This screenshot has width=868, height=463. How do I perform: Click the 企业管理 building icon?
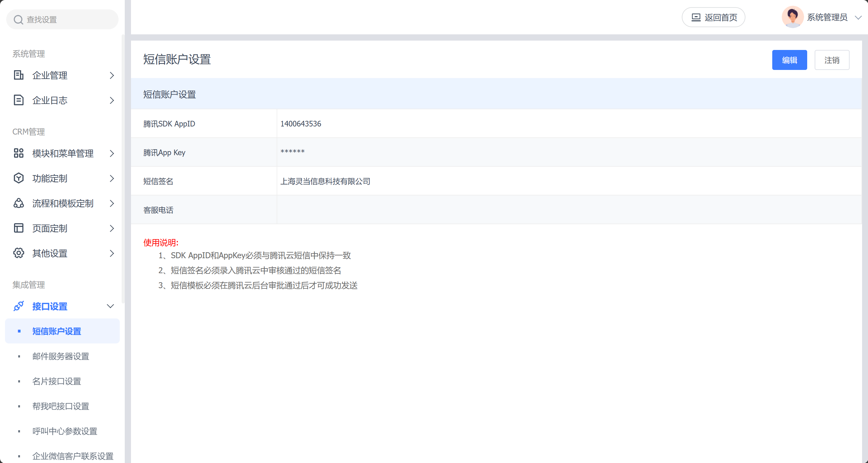tap(18, 75)
